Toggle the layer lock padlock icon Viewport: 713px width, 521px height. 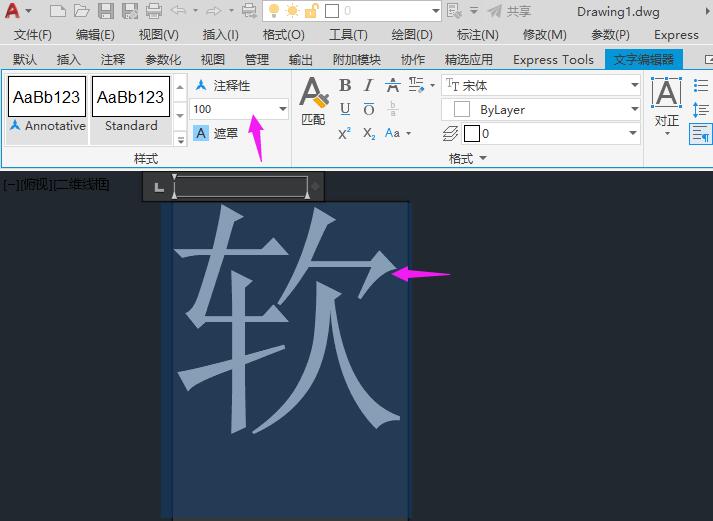pos(311,10)
